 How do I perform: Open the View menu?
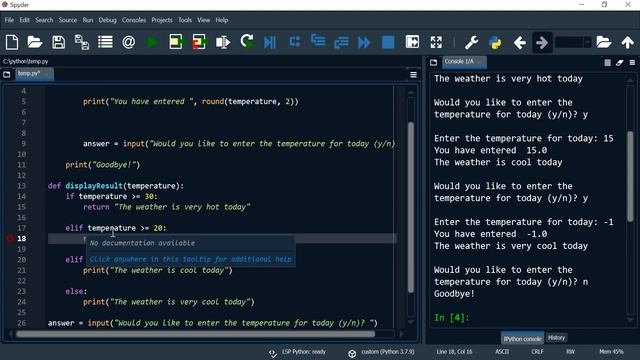(x=203, y=20)
